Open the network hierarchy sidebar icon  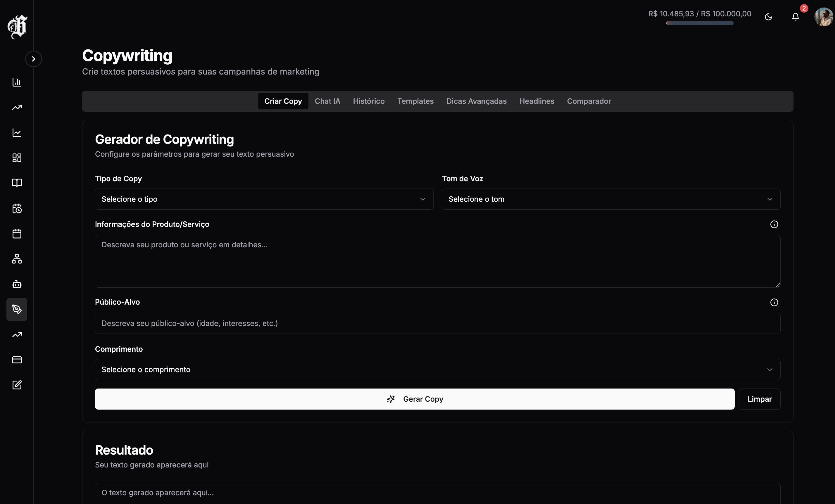click(17, 259)
